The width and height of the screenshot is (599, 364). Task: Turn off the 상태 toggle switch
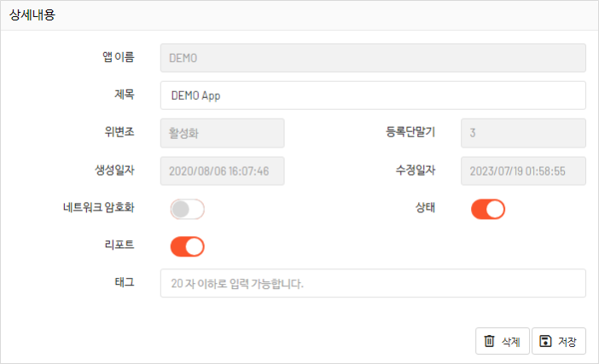(x=488, y=209)
